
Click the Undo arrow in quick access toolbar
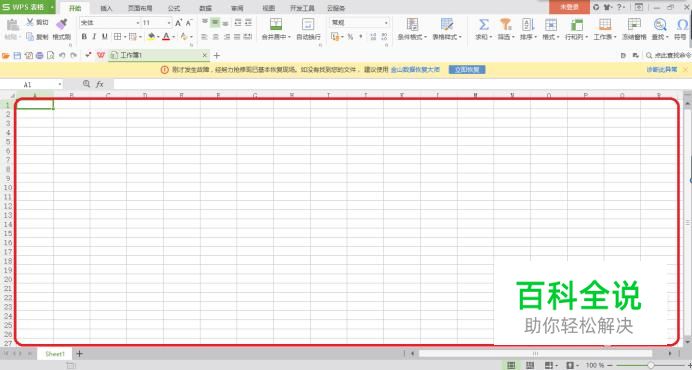pos(62,56)
